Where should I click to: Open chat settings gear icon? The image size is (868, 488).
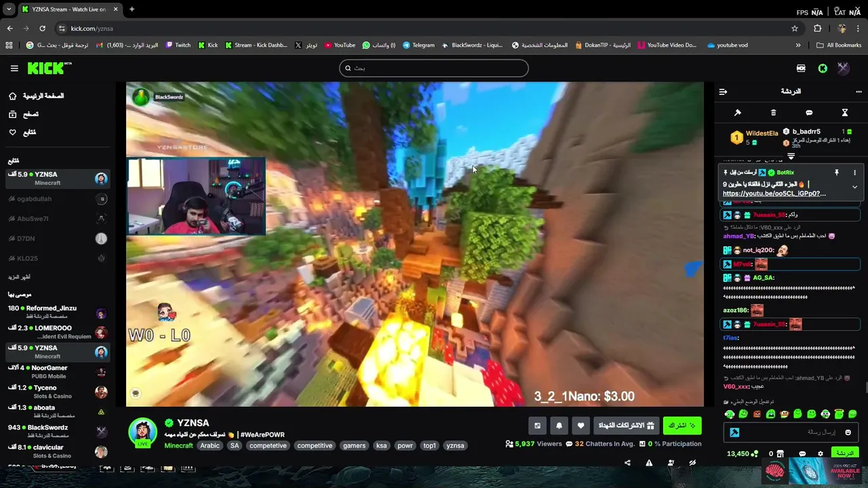coord(821,453)
